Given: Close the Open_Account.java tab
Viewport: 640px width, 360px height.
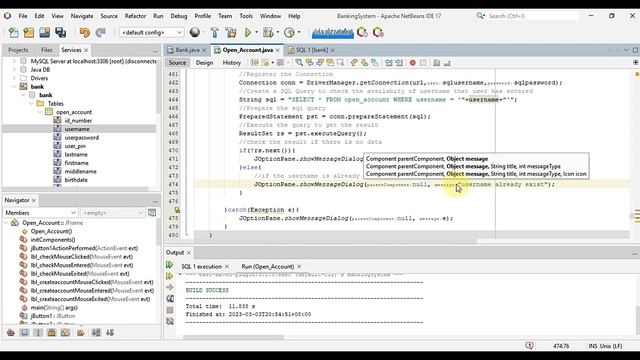Looking at the screenshot, I should coord(278,50).
